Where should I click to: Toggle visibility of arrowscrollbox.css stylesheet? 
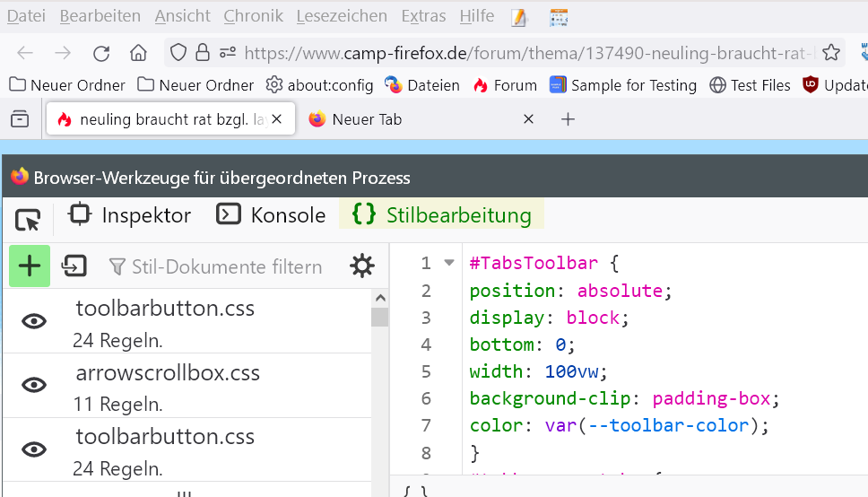tap(34, 385)
